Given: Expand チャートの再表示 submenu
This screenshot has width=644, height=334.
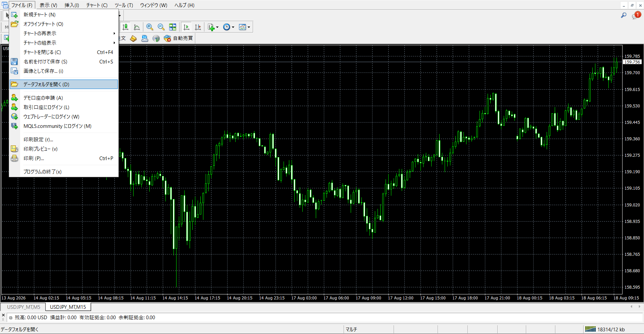Looking at the screenshot, I should pyautogui.click(x=64, y=34).
